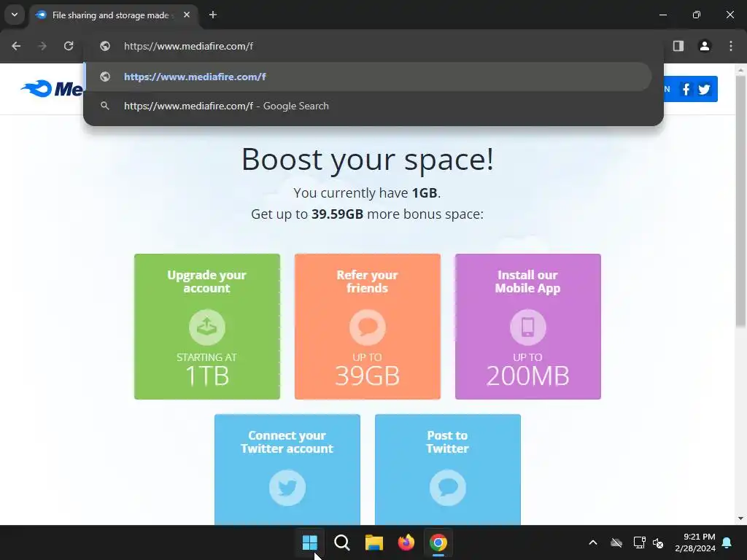Click the MediaFire logo
747x560 pixels.
(52, 88)
